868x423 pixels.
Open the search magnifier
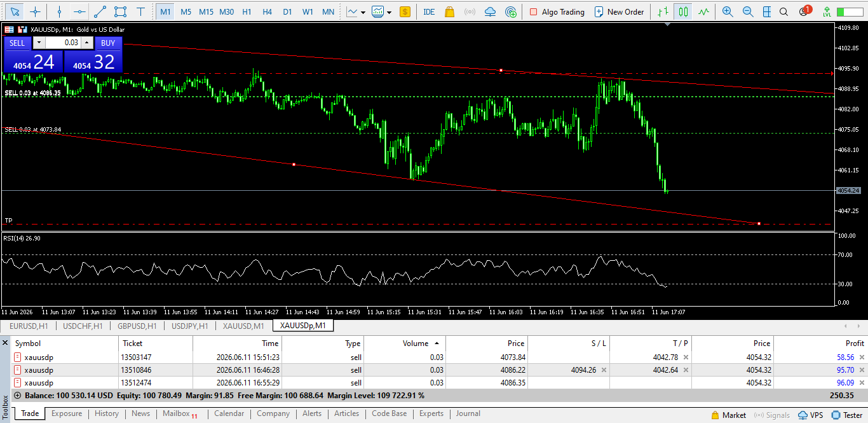coord(784,11)
